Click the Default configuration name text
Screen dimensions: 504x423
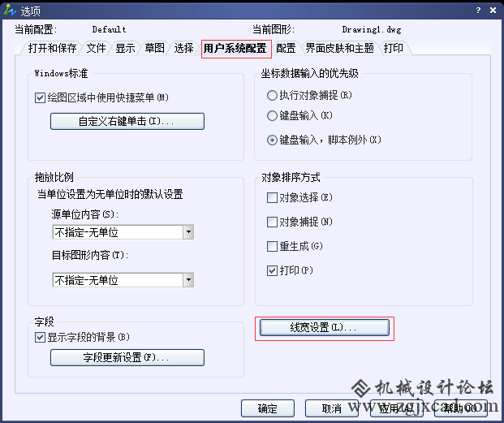pos(109,29)
